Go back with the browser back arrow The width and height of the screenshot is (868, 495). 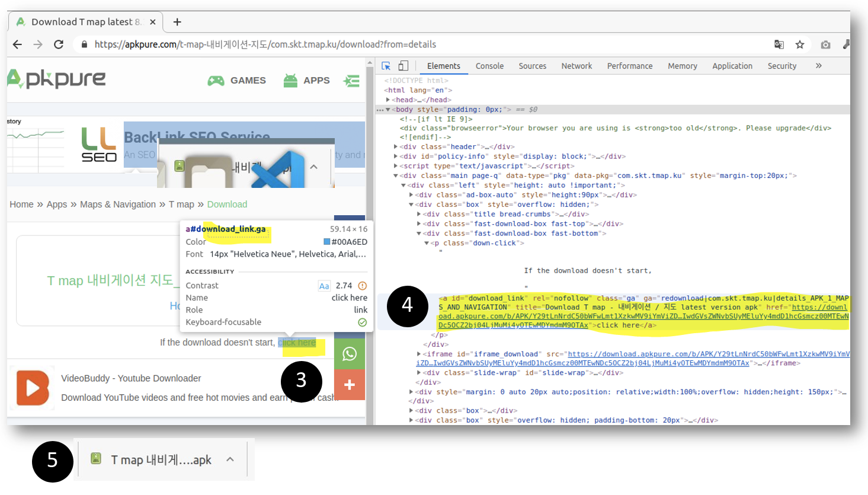click(x=17, y=44)
